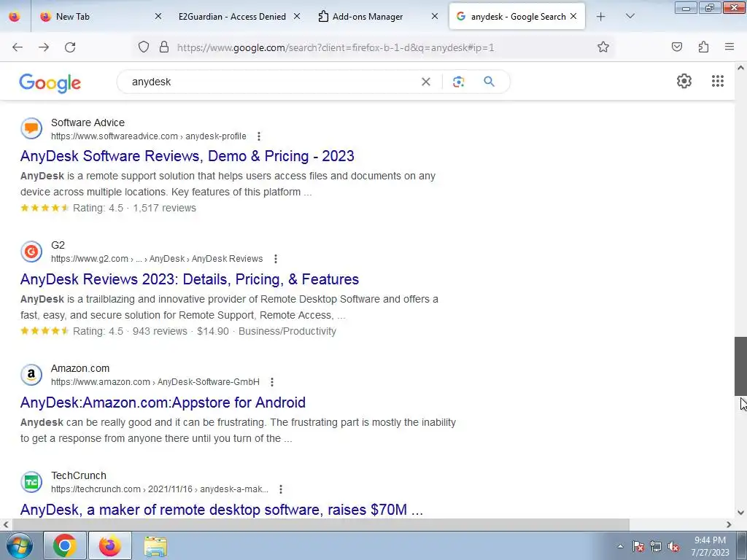Screen dimensions: 747x560
Task: Open Chrome from the taskbar
Action: (x=65, y=545)
